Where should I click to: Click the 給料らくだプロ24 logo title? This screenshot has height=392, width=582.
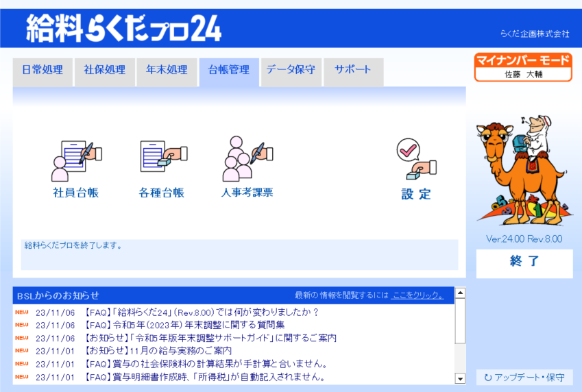coord(124,28)
